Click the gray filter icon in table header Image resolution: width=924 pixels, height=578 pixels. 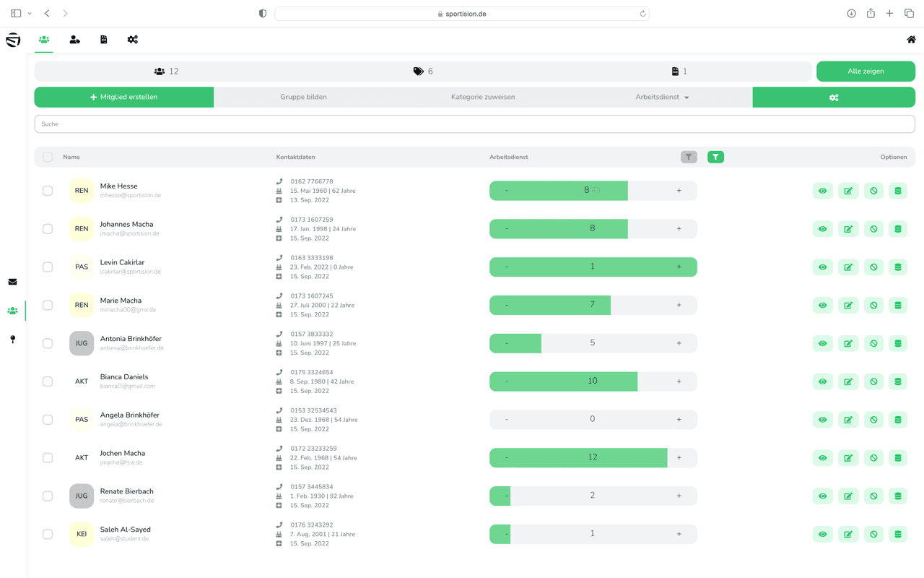pos(689,157)
